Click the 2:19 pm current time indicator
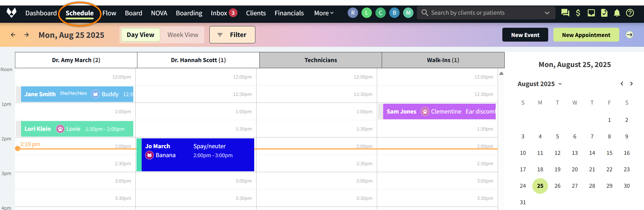This screenshot has width=644, height=210. (x=30, y=144)
